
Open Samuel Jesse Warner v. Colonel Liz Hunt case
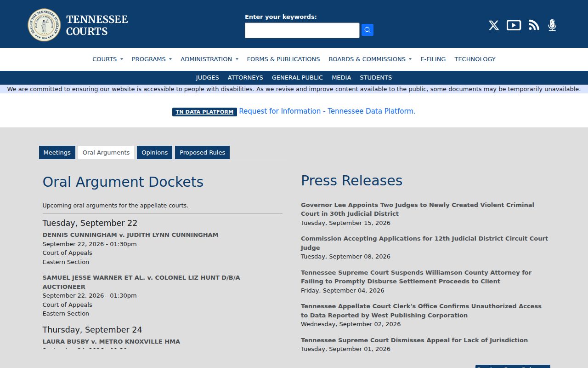[141, 282]
